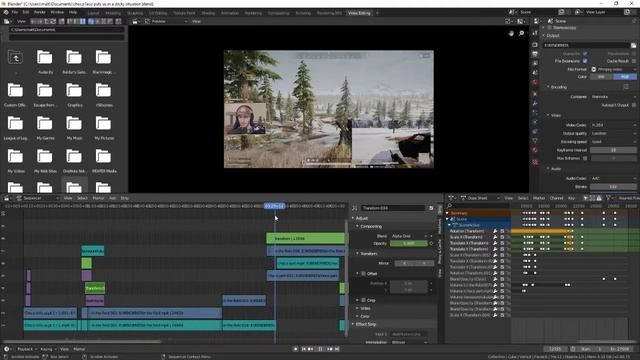Viewport: 640px width, 360px height.
Task: Open the Tool properties tab icon
Action: point(535,33)
